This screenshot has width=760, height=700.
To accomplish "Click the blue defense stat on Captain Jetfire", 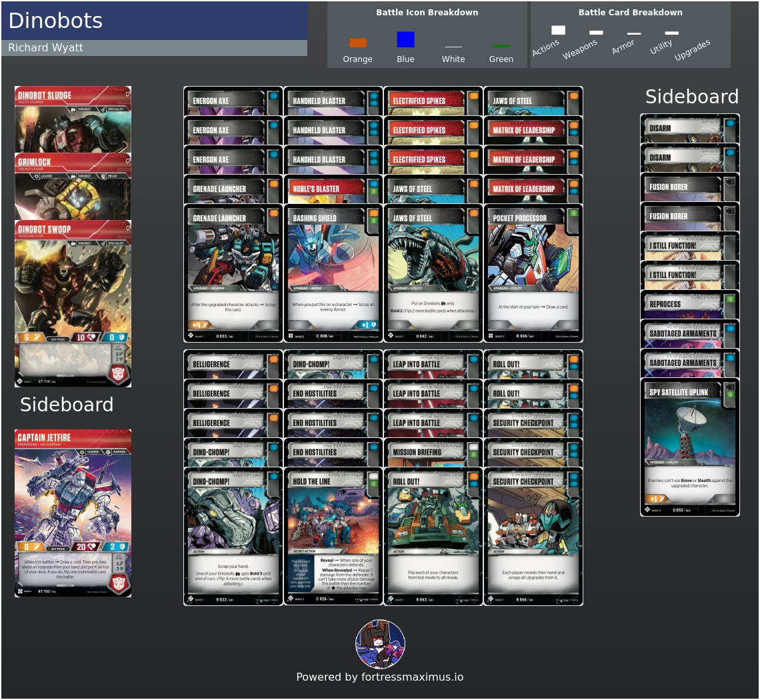I will coord(117,547).
